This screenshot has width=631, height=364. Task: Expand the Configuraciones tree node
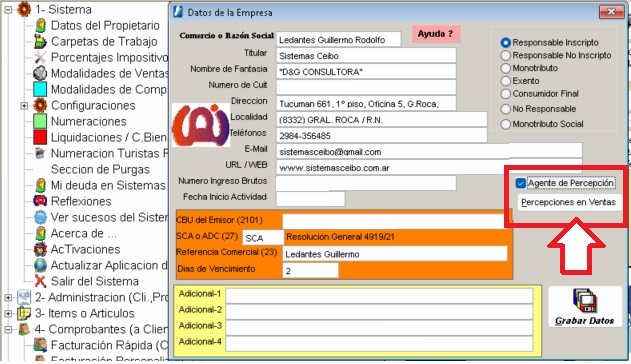[x=24, y=105]
